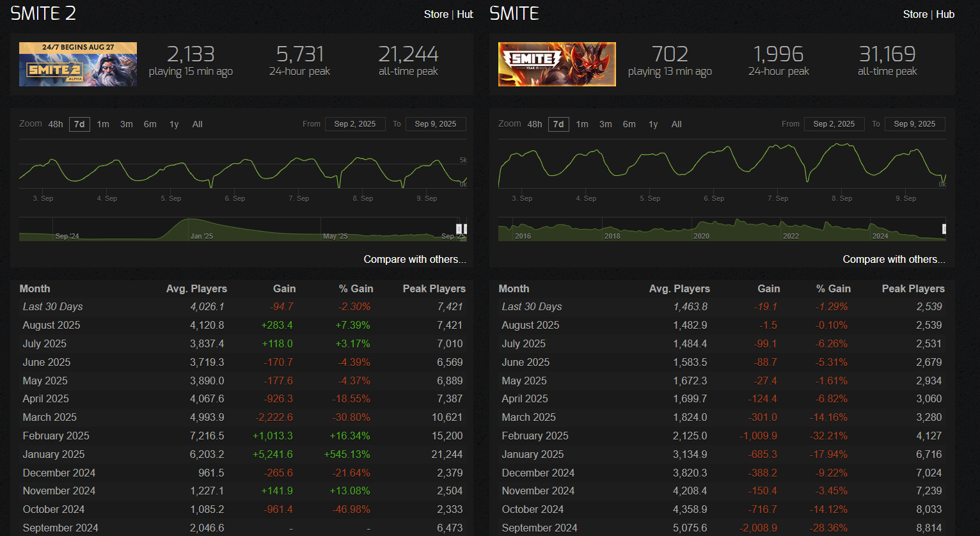This screenshot has width=980, height=536.
Task: Edit To date field on SMITE 2 chart
Action: coord(436,124)
